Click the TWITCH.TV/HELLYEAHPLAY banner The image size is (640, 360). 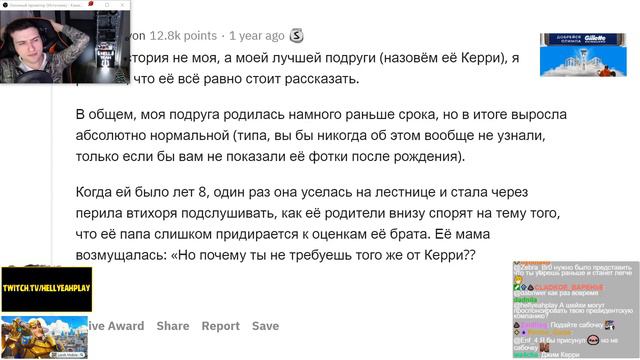(x=47, y=289)
